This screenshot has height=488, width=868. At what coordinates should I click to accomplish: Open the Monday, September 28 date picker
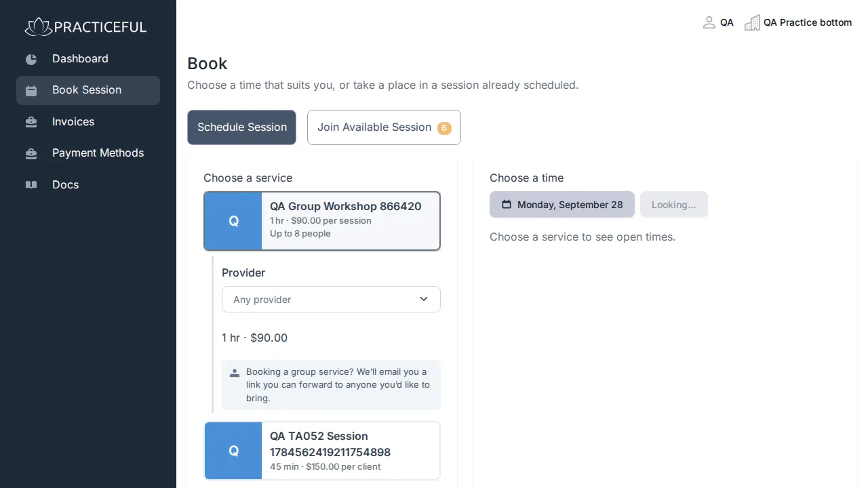tap(562, 205)
